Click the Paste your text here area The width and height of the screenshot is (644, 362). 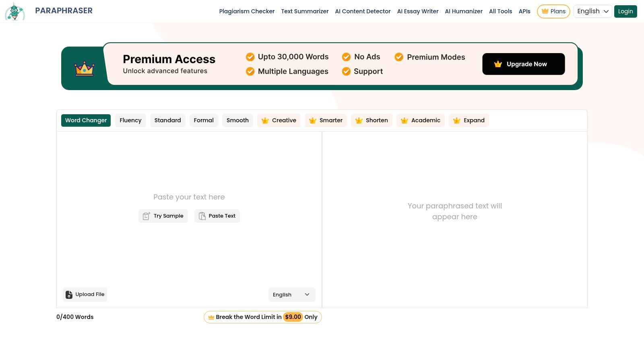click(189, 197)
